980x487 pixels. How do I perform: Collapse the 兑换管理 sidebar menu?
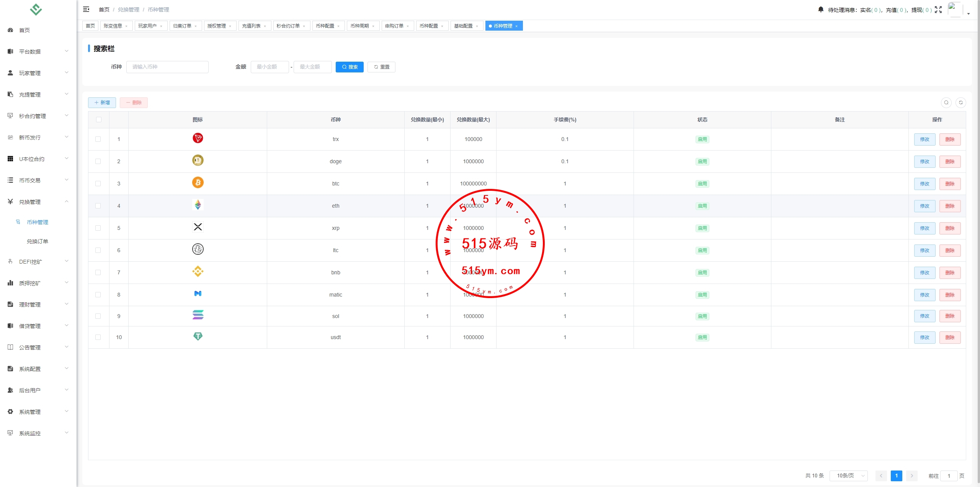[x=38, y=202]
